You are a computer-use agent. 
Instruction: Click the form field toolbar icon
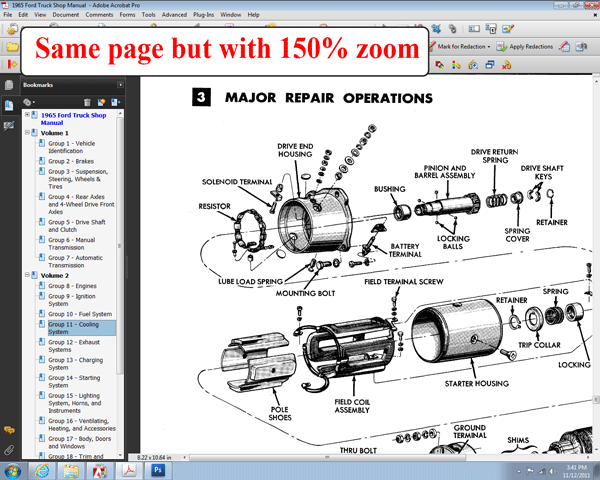point(474,29)
